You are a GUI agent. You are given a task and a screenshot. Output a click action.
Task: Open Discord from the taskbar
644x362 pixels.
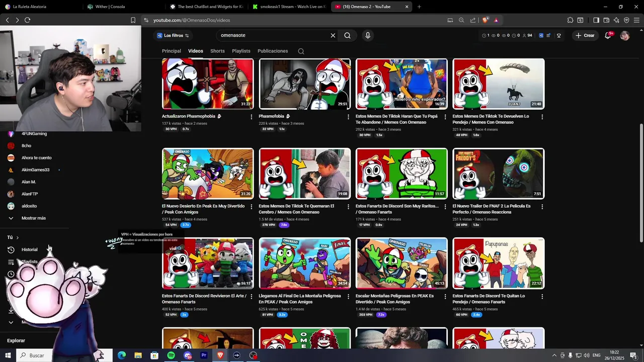tap(188, 355)
